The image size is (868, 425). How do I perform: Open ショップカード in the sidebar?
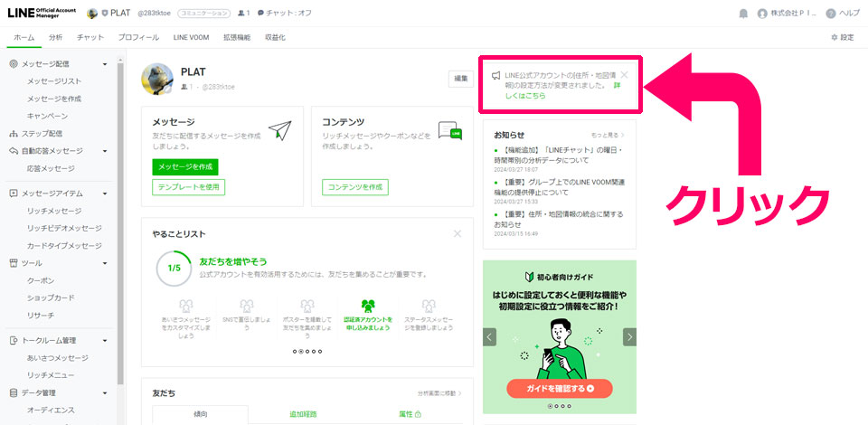(x=51, y=297)
